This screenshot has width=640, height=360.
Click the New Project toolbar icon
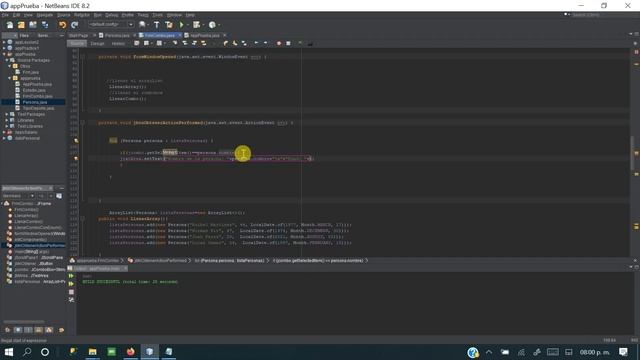click(21, 25)
